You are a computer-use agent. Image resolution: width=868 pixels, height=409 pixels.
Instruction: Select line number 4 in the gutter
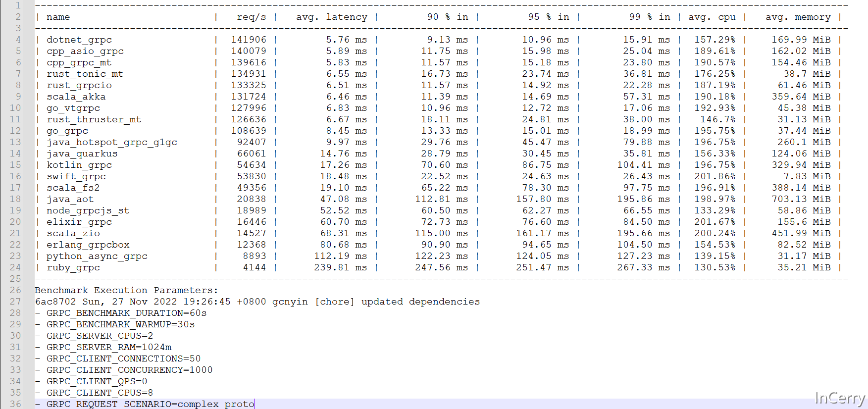pos(18,40)
